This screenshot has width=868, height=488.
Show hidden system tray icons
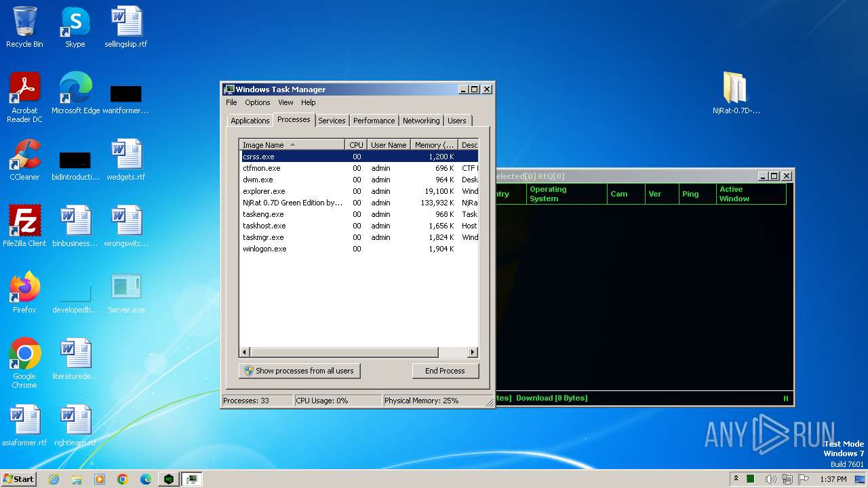(736, 479)
